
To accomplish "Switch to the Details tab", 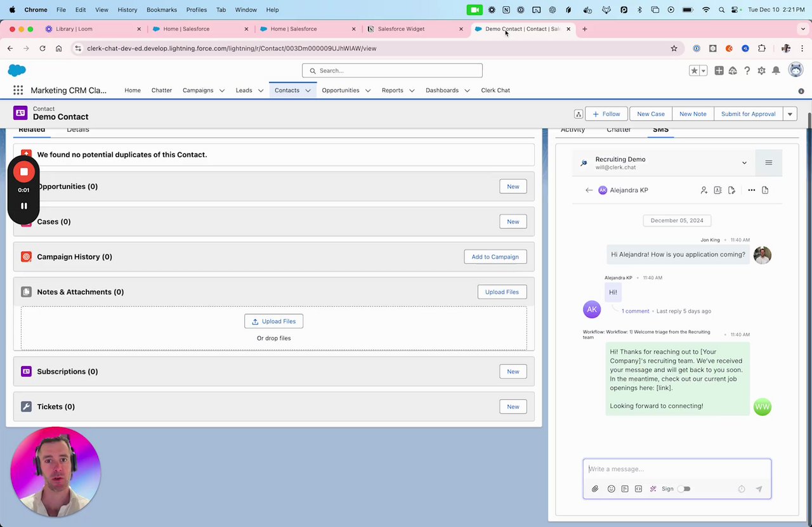I will coord(78,130).
